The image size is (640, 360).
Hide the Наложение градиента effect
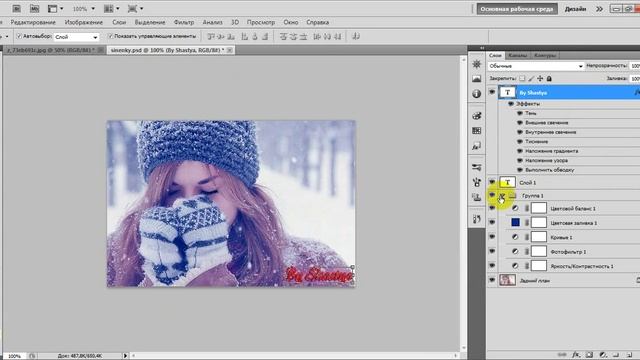click(520, 151)
